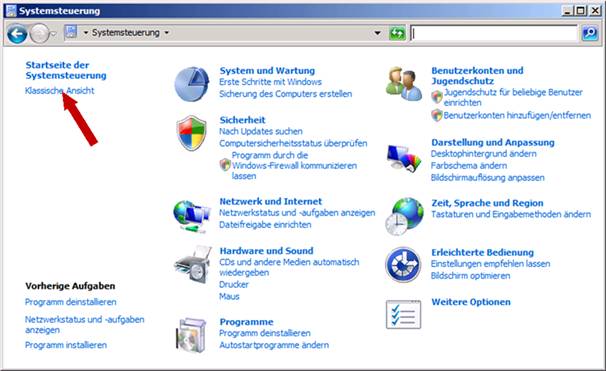Click Nach Updates suchen
This screenshot has height=371, width=606.
click(261, 131)
